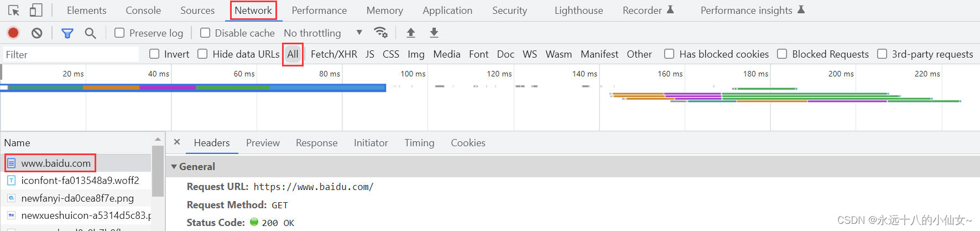
Task: Stop recording network log with red button
Action: coord(13,33)
